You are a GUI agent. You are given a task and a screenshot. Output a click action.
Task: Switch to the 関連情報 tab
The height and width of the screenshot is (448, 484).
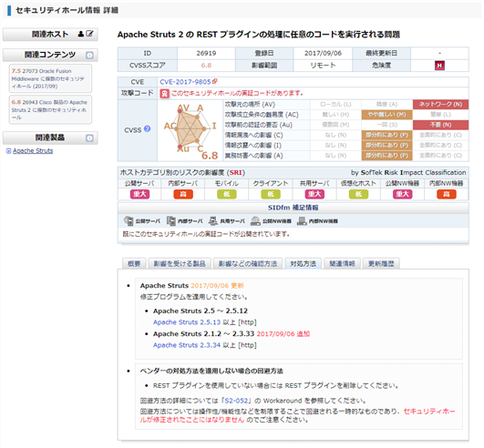[342, 264]
